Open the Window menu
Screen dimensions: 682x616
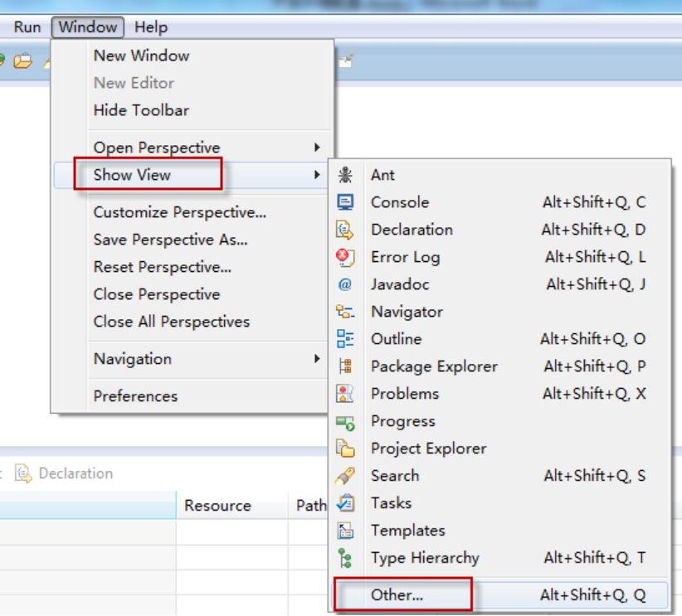click(x=88, y=27)
